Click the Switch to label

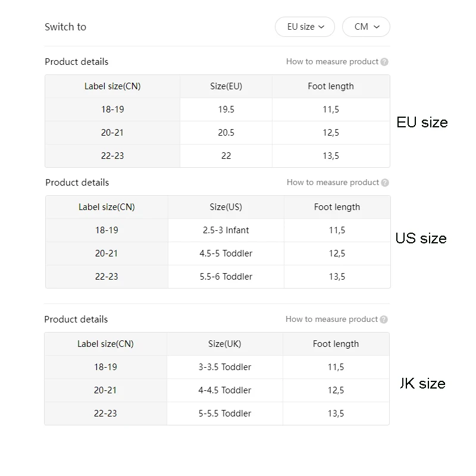(65, 27)
